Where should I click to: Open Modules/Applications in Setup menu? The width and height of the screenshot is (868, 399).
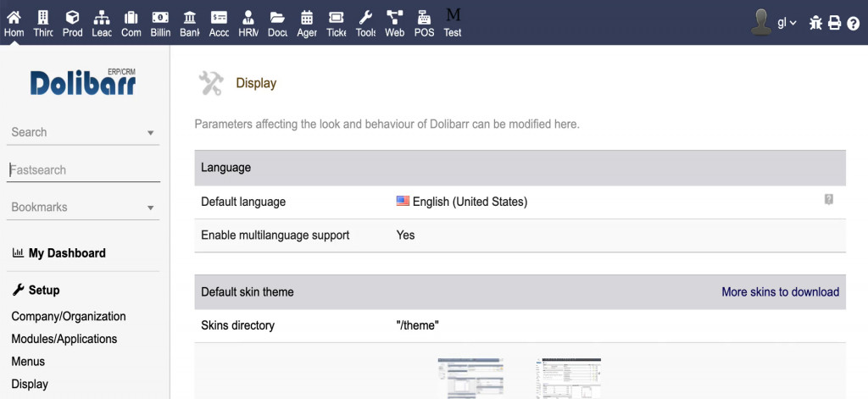[64, 339]
